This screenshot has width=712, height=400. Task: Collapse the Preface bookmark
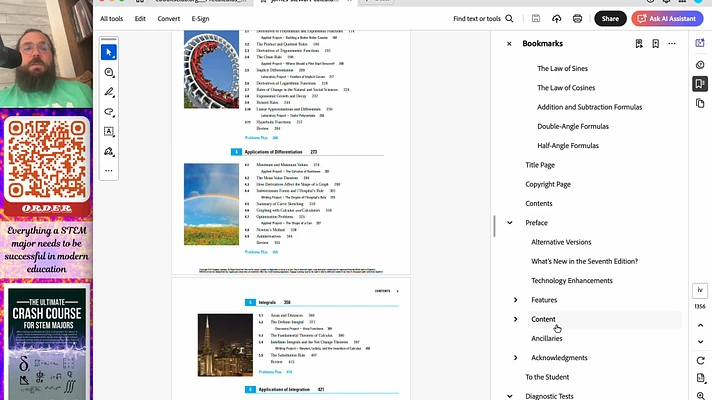click(x=509, y=223)
